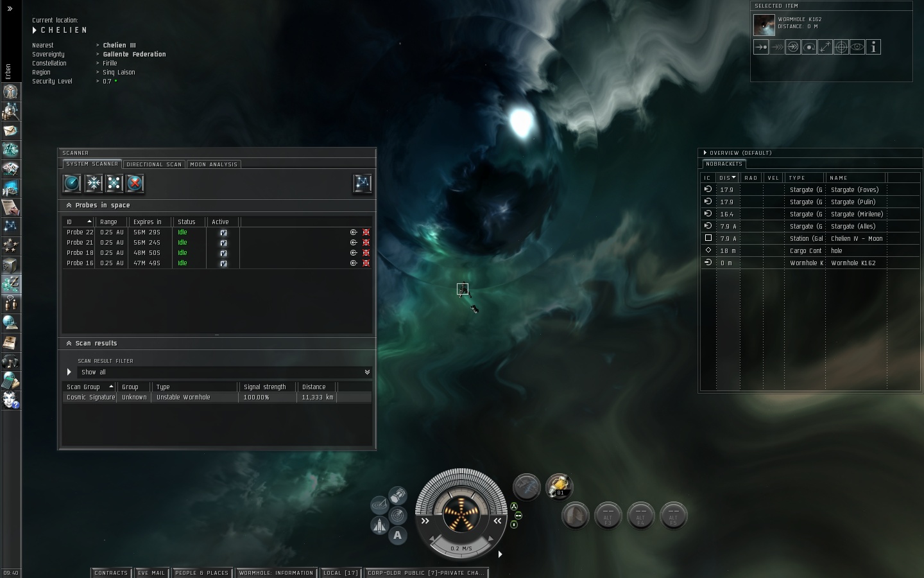
Task: Click the jump/enter wormhole icon
Action: [x=793, y=47]
